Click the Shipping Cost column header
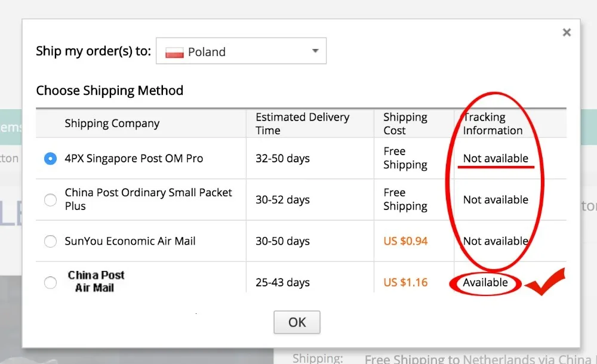The height and width of the screenshot is (364, 597). (405, 124)
